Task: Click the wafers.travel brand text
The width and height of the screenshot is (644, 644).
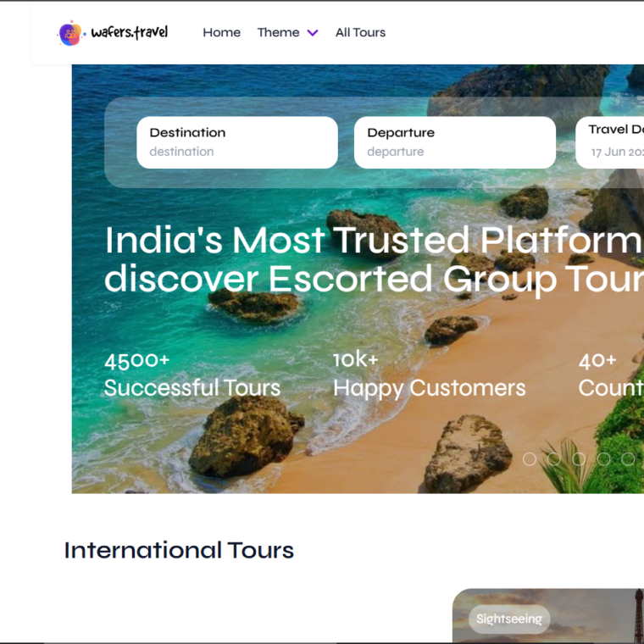Action: pyautogui.click(x=130, y=32)
